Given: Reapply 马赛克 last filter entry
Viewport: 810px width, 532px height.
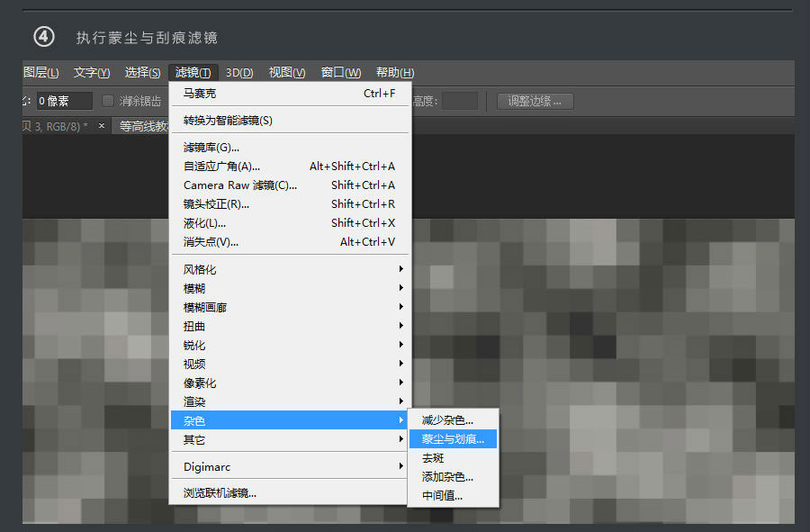Looking at the screenshot, I should point(289,94).
